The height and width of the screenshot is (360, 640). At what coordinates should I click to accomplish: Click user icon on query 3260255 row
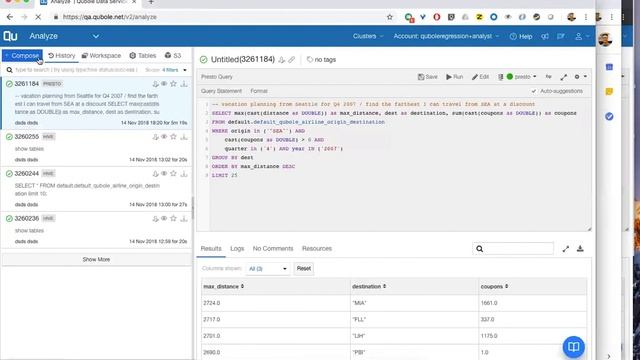coord(155,137)
